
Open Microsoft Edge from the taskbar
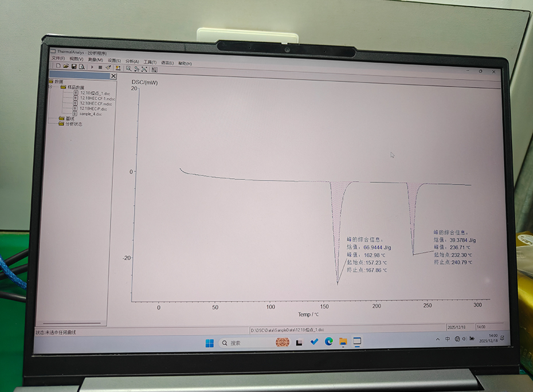328,342
